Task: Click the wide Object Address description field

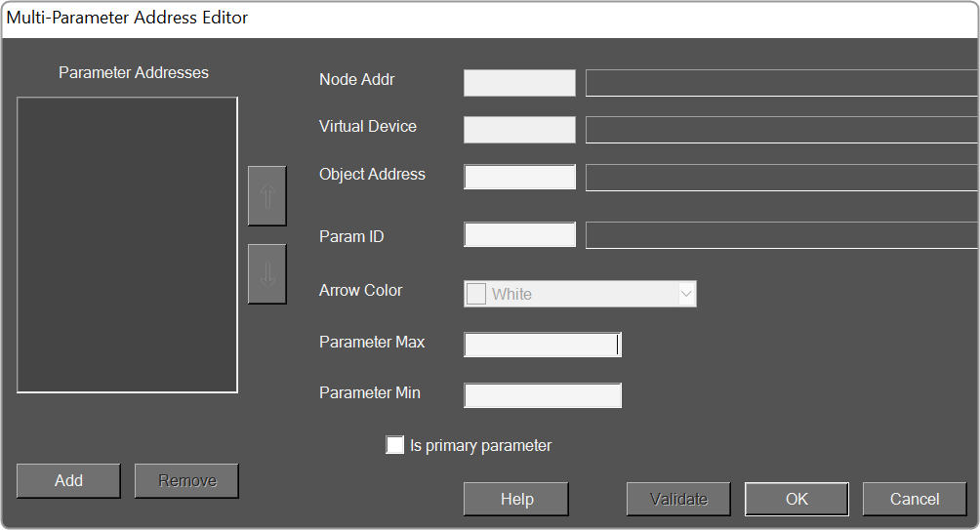Action: tap(782, 178)
